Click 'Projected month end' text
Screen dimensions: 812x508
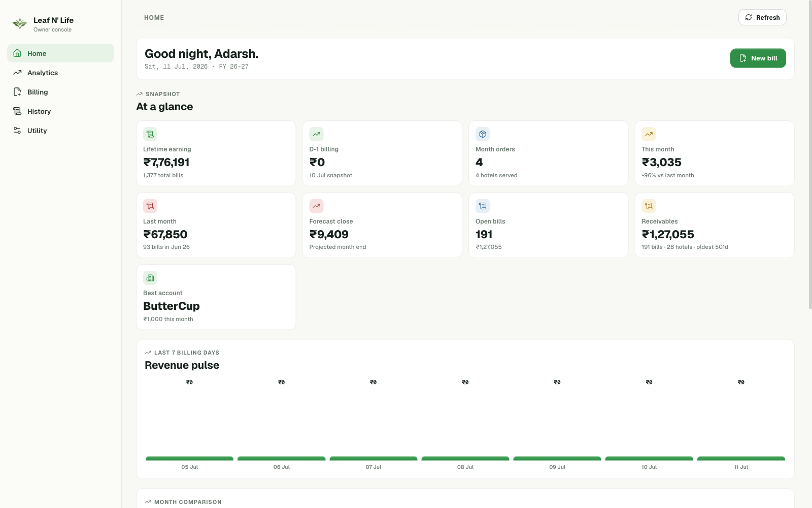[x=337, y=247]
